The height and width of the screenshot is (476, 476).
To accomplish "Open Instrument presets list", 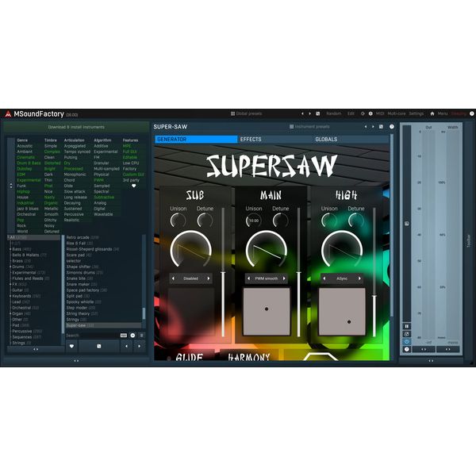I will tap(309, 127).
